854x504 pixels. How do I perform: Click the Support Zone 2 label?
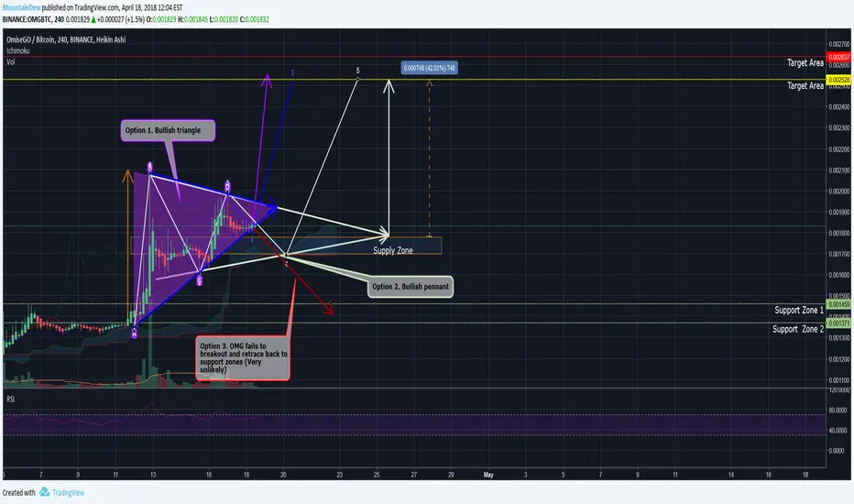click(798, 329)
